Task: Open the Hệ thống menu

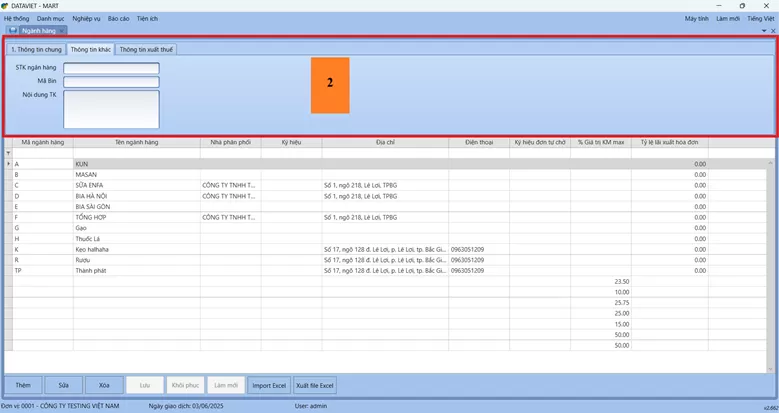Action: [17, 18]
